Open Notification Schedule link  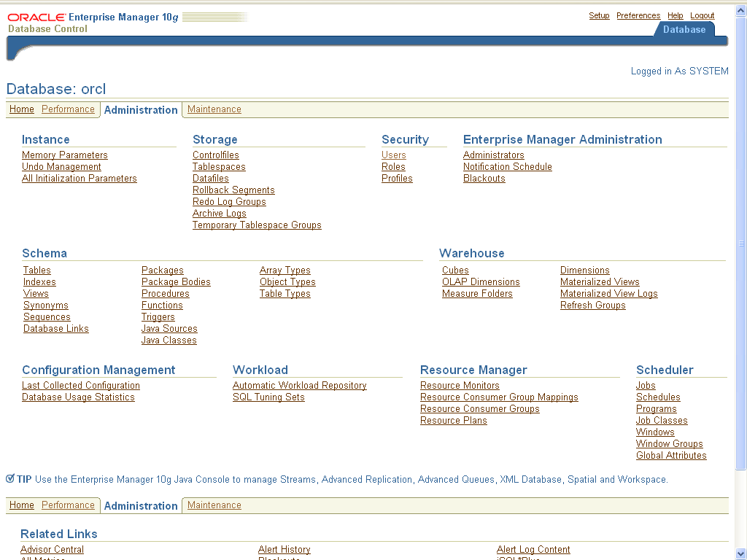pyautogui.click(x=508, y=167)
